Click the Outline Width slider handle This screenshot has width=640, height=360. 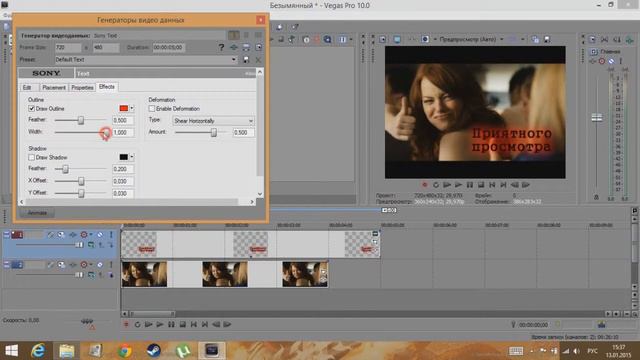[x=106, y=132]
